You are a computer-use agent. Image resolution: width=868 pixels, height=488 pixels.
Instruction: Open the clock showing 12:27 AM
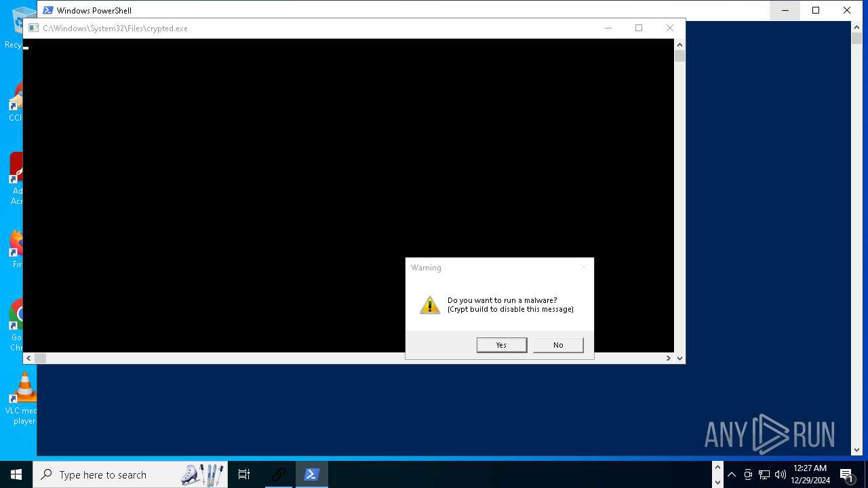[x=810, y=474]
